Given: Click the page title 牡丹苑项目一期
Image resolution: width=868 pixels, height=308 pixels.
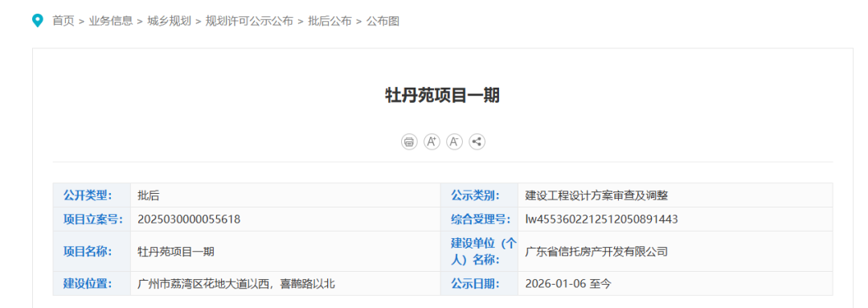Looking at the screenshot, I should pos(442,95).
